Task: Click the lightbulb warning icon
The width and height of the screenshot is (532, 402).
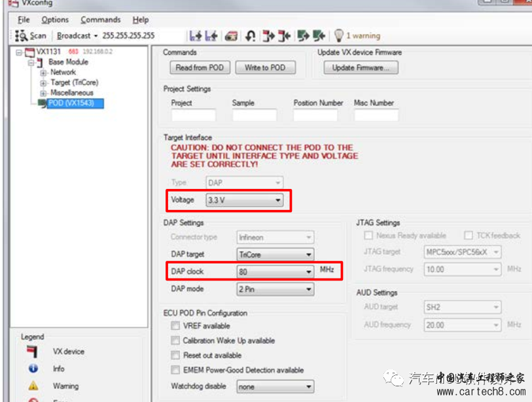Action: [x=338, y=35]
